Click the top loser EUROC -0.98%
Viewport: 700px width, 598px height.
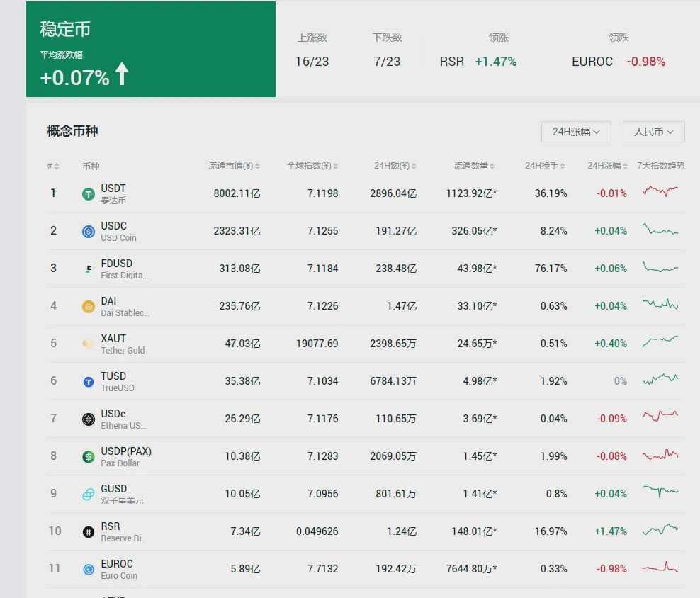click(x=619, y=61)
